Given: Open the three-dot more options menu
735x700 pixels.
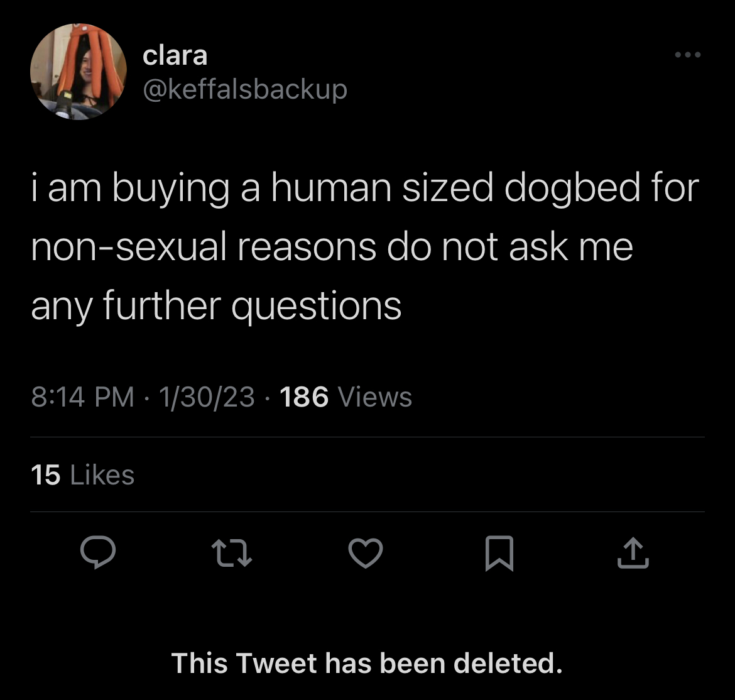Looking at the screenshot, I should pos(688,55).
